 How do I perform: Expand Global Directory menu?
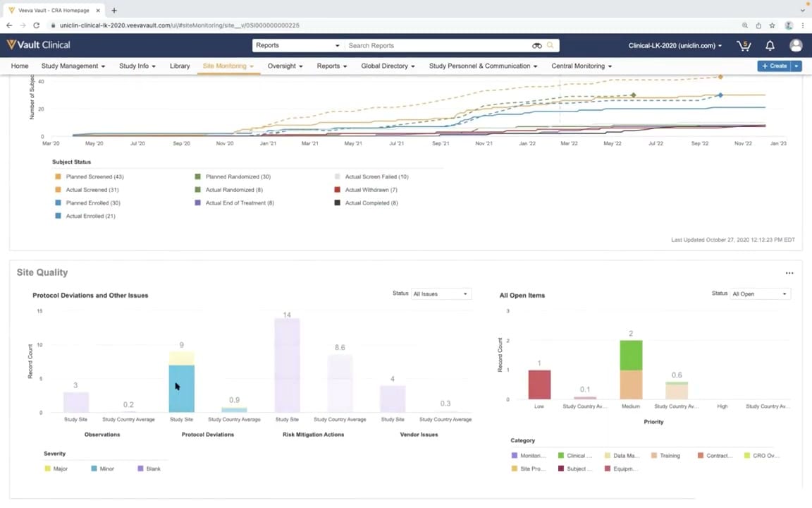pos(388,66)
